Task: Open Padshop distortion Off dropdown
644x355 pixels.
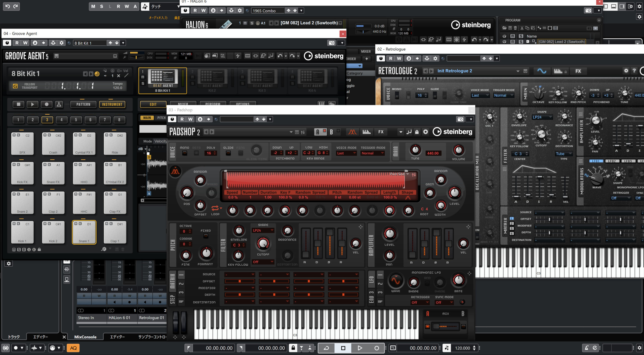Action: click(x=263, y=262)
